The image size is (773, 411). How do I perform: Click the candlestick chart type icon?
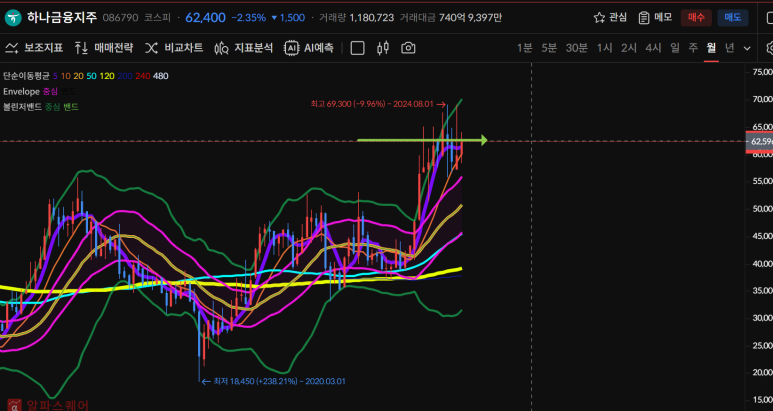click(383, 48)
